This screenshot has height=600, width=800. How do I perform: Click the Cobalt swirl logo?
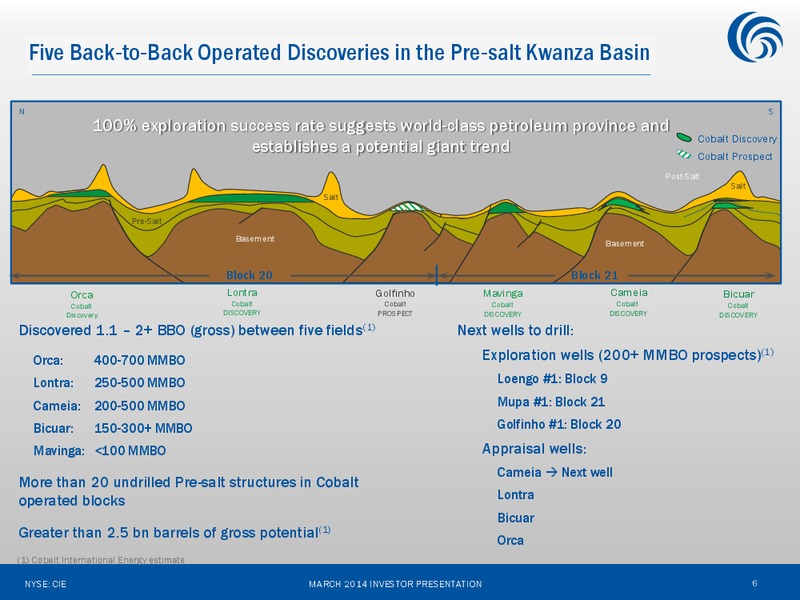pyautogui.click(x=755, y=37)
